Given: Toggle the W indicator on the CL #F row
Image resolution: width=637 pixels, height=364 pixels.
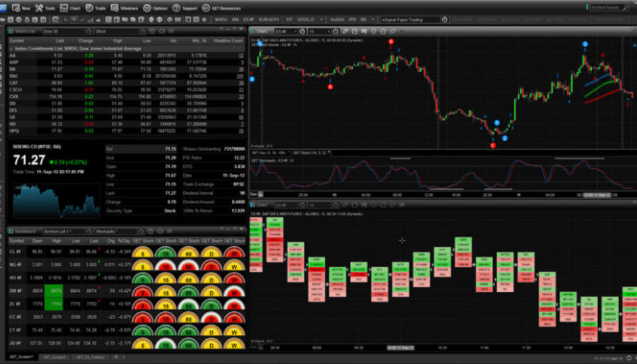Looking at the screenshot, I should coord(235,253).
